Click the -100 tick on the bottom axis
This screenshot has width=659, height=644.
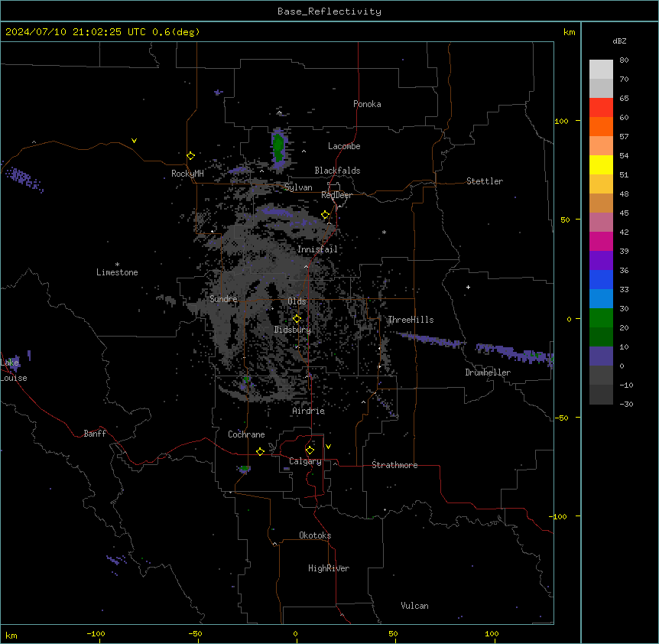96,633
